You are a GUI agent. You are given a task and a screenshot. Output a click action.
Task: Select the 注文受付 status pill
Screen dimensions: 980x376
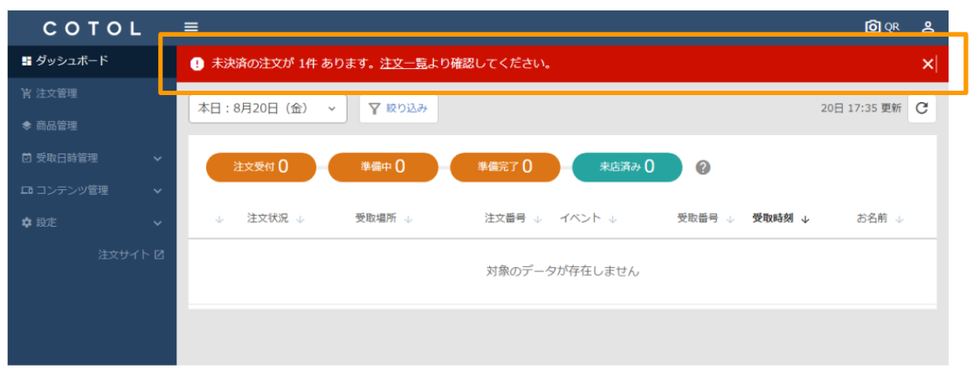pos(260,167)
